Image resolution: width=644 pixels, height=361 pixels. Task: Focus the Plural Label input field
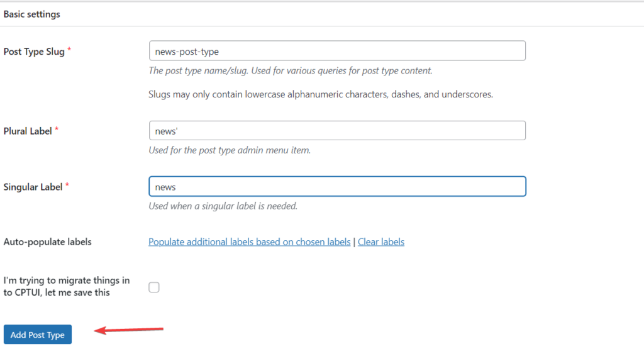point(336,131)
